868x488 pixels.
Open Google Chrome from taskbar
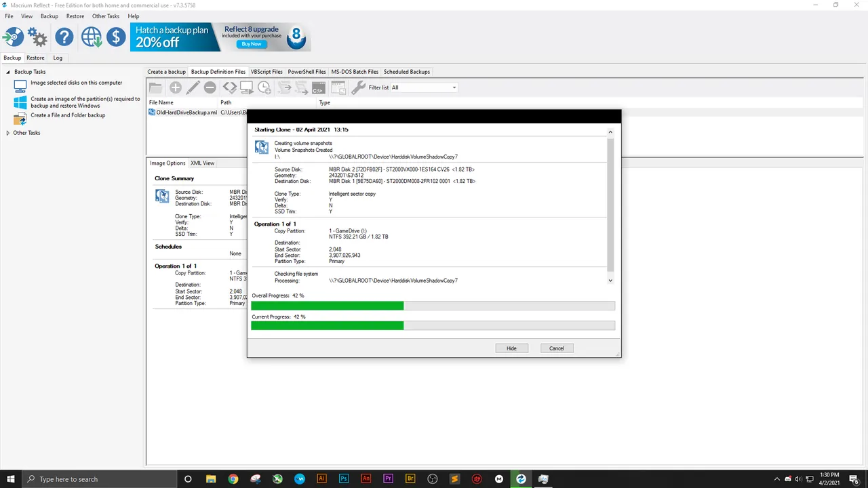(x=233, y=479)
